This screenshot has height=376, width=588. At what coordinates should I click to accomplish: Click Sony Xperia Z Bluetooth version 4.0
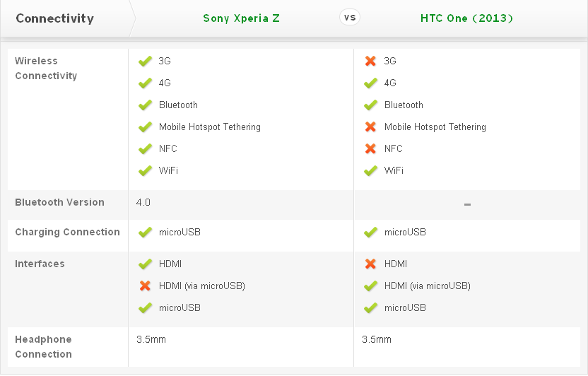[143, 202]
